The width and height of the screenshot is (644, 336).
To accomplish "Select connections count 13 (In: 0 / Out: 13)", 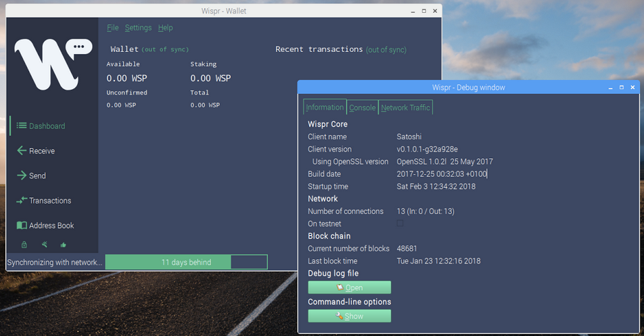I will tap(425, 212).
